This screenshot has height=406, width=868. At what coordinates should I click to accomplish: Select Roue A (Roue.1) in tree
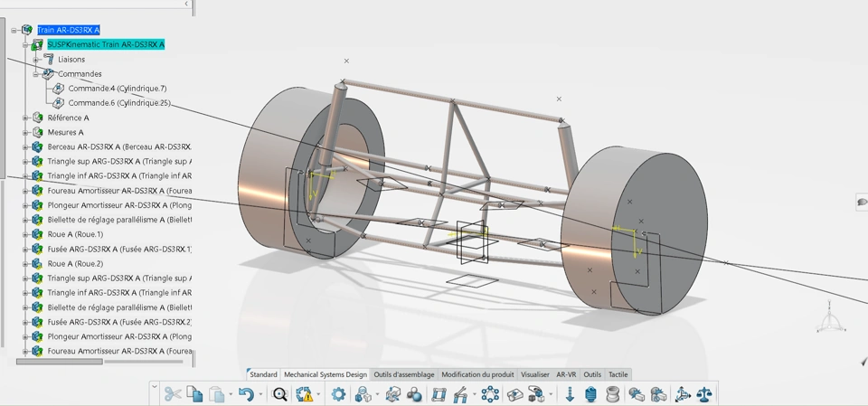click(75, 234)
